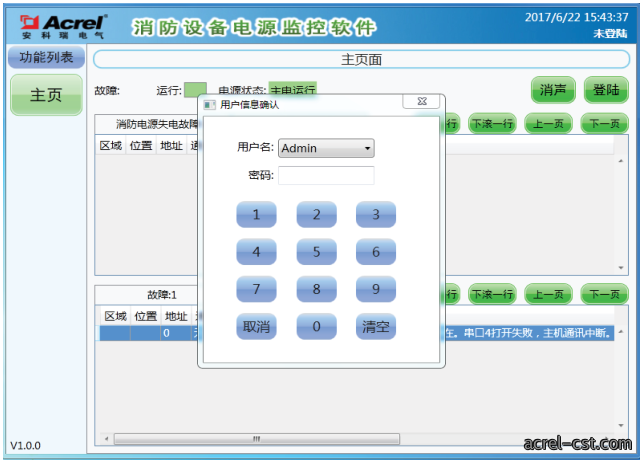642x463 pixels.
Task: Click the Acrel logo icon
Action: [29, 23]
